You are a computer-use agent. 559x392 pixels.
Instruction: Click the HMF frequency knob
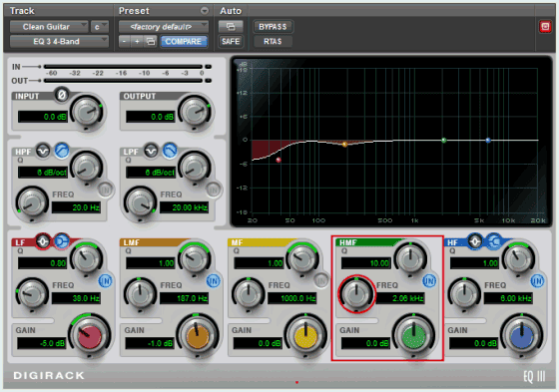click(x=356, y=293)
